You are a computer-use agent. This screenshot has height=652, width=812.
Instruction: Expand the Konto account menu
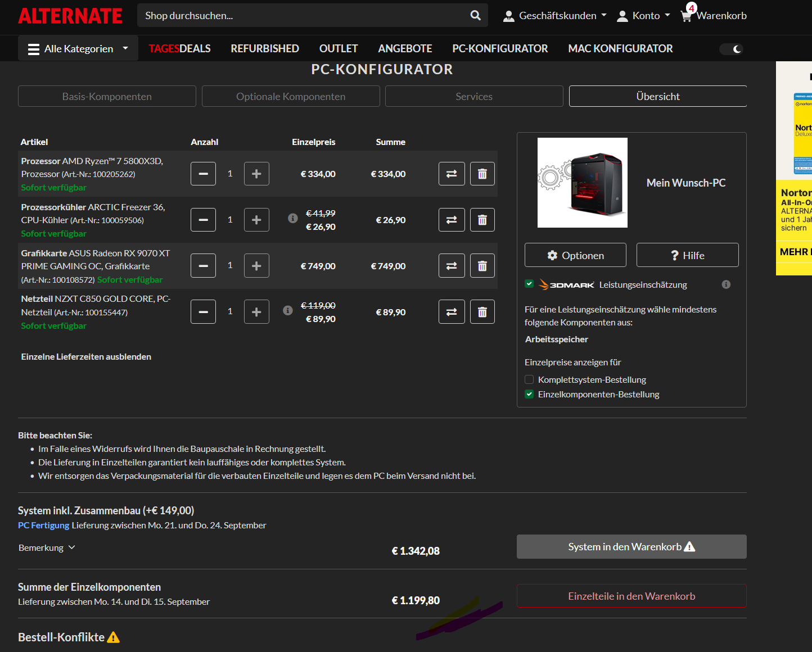click(x=643, y=16)
